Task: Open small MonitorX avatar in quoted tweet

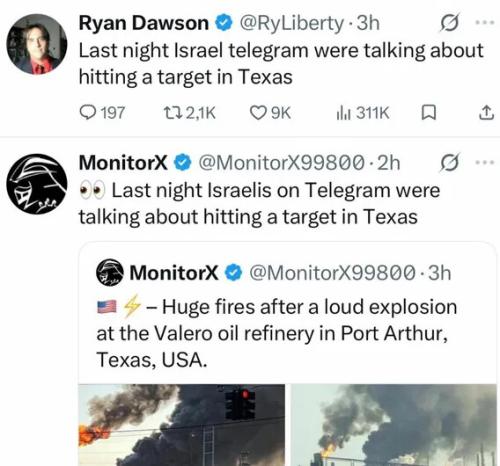Action: tap(110, 273)
